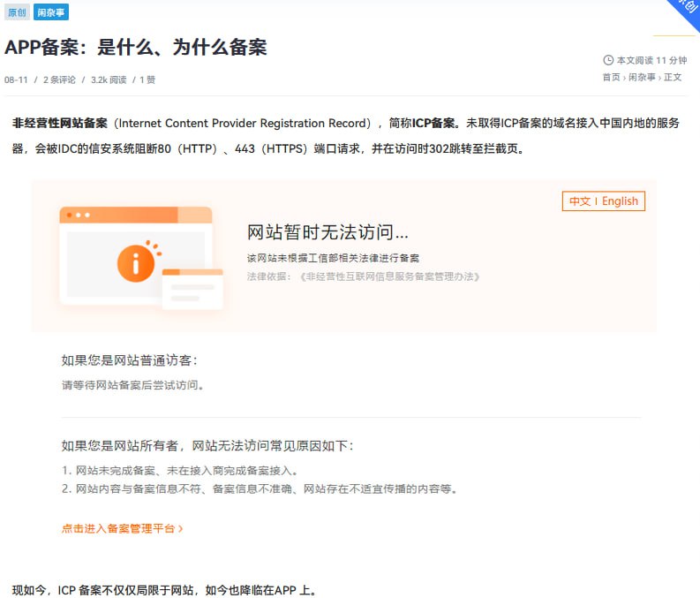Click the 原创 tag badge
Screen dimensions: 700x598
pos(17,12)
